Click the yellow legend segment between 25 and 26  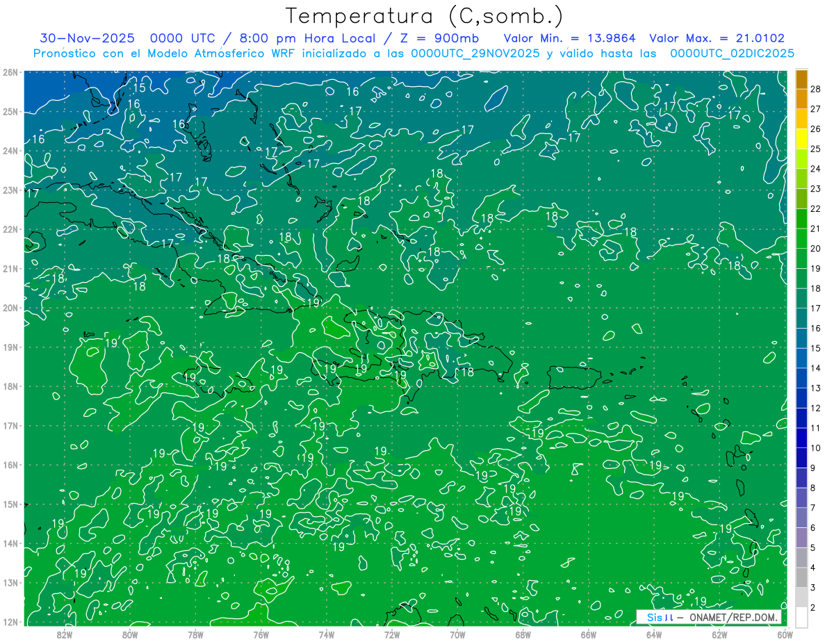click(x=801, y=139)
